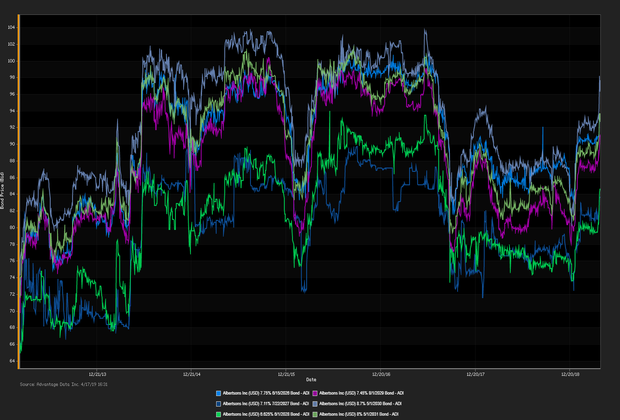Screen dimensions: 620x420
Task: Click the 12/21/13 date axis label
Action: coord(97,374)
